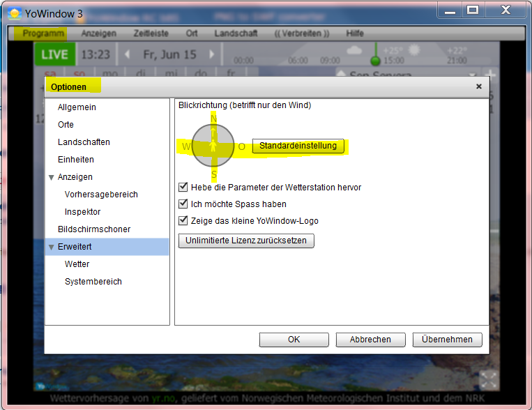
Task: Open the Landschaft menu
Action: (236, 33)
